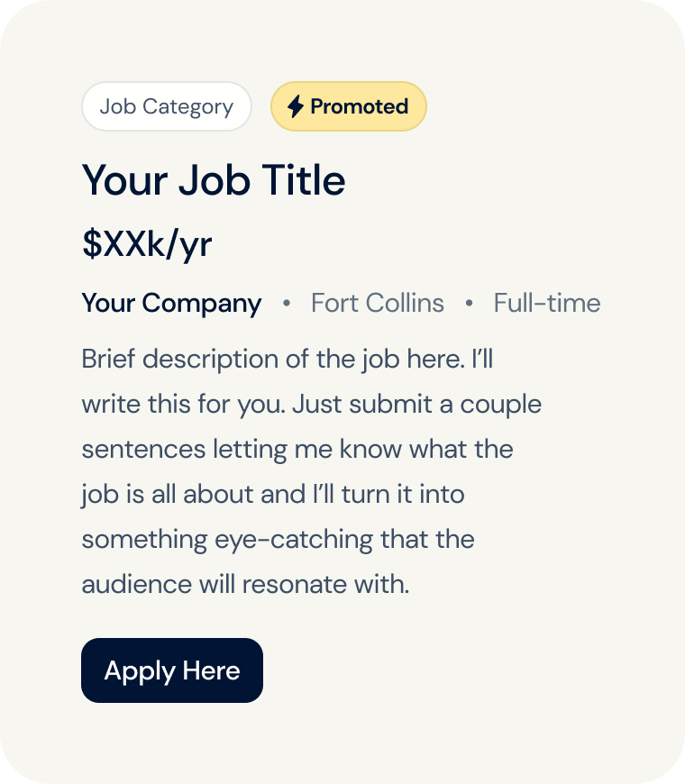Screen dimensions: 685x784
Task: Select the salary text $XXk/yr
Action: [x=146, y=242]
